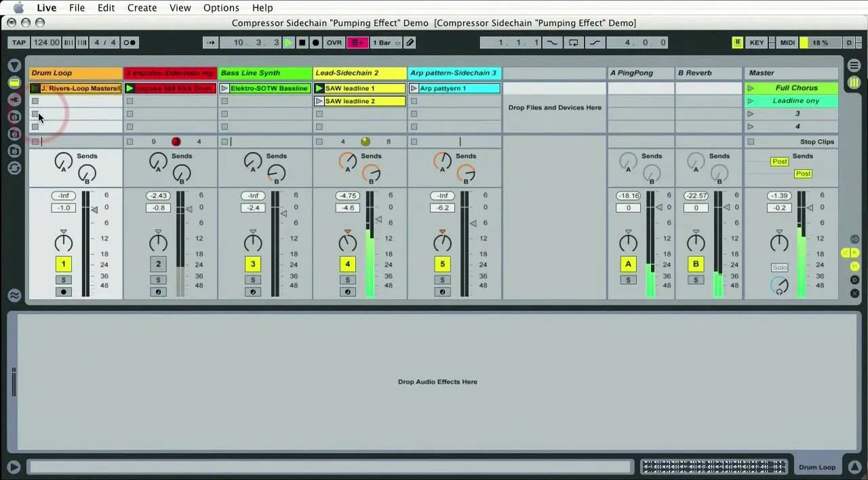Solo the Lead-Sidechain 2 track
Image resolution: width=868 pixels, height=480 pixels.
[348, 280]
